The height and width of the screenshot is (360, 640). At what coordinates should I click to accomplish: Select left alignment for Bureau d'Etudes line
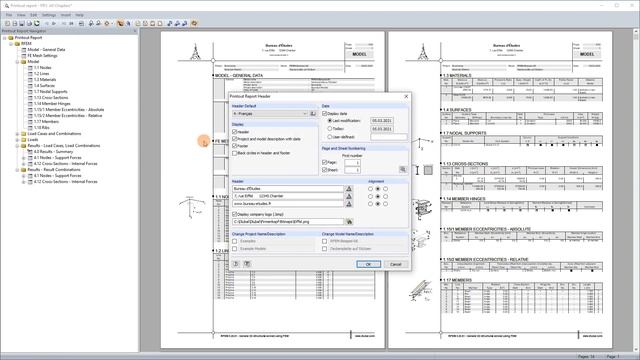370,189
